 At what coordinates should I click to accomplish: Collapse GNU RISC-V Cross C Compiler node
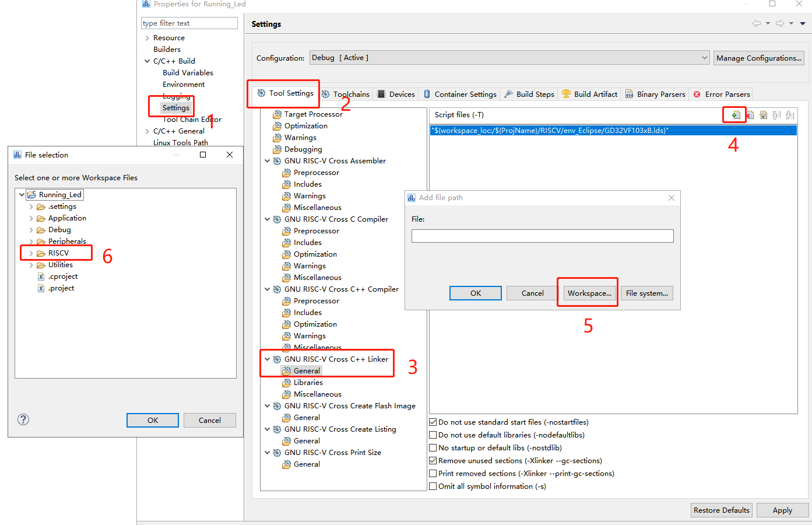[268, 219]
